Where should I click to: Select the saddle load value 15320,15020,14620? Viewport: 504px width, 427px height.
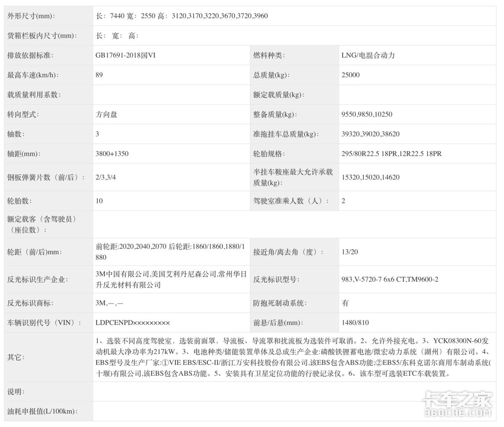[x=370, y=177]
